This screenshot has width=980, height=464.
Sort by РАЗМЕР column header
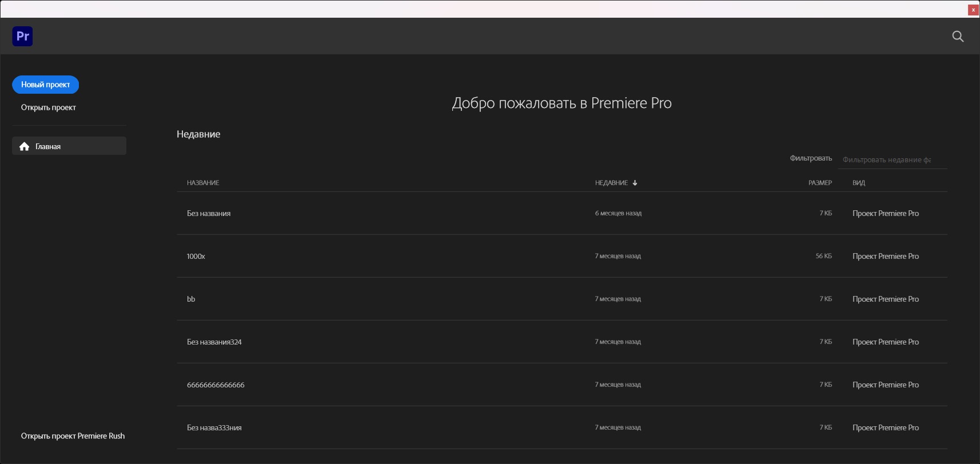tap(819, 183)
